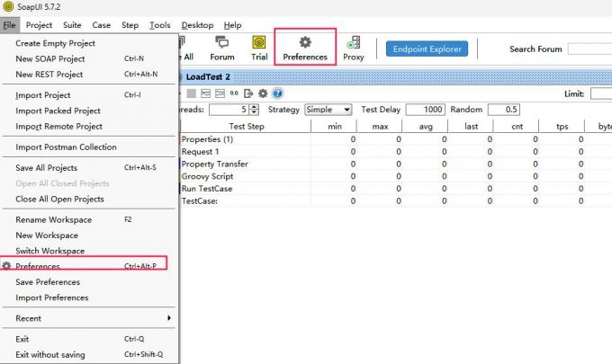Sort by the max column header

(x=380, y=126)
